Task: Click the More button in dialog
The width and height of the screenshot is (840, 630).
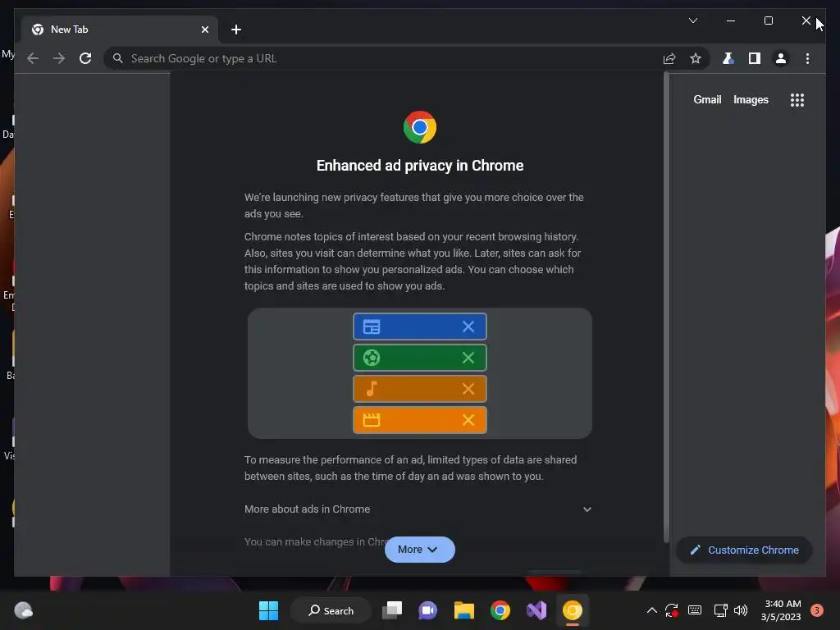Action: click(x=419, y=550)
